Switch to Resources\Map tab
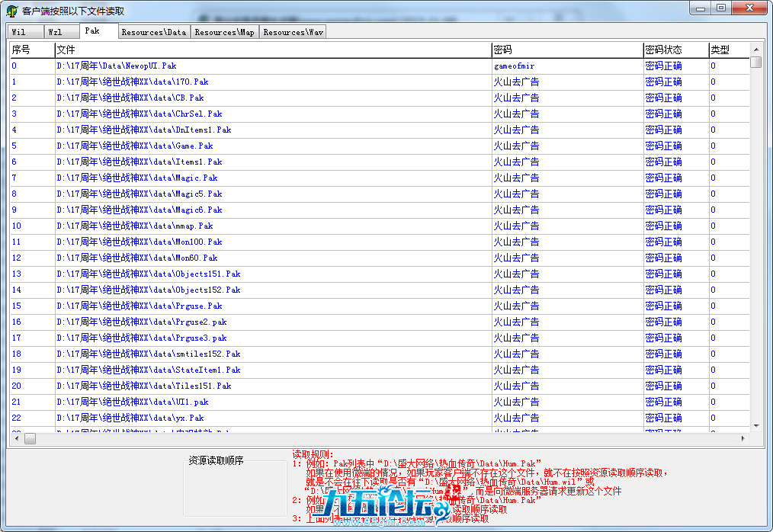Screen dimensions: 773x532 pyautogui.click(x=224, y=32)
